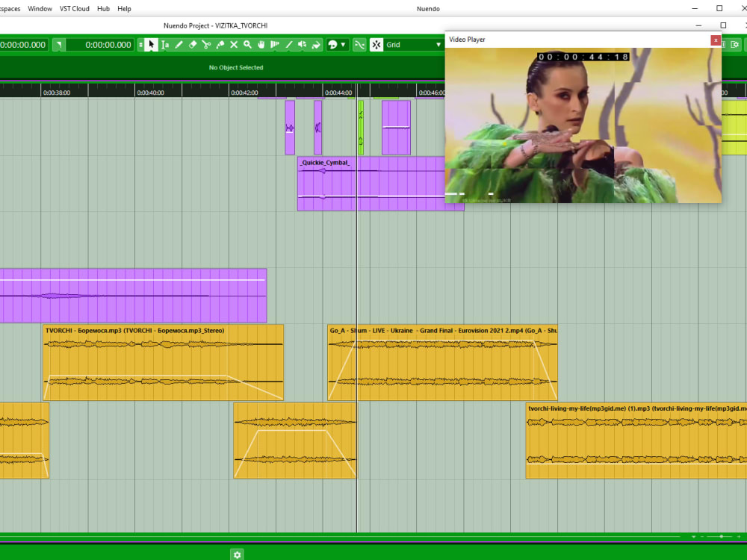Select the unnamed orange clip ending at cursor
747x560 pixels.
[x=294, y=441]
